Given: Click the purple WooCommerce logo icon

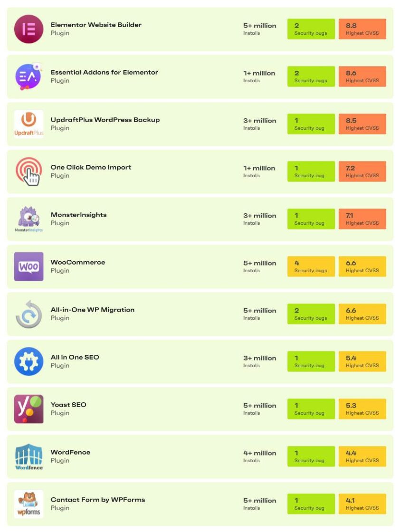Looking at the screenshot, I should point(28,266).
